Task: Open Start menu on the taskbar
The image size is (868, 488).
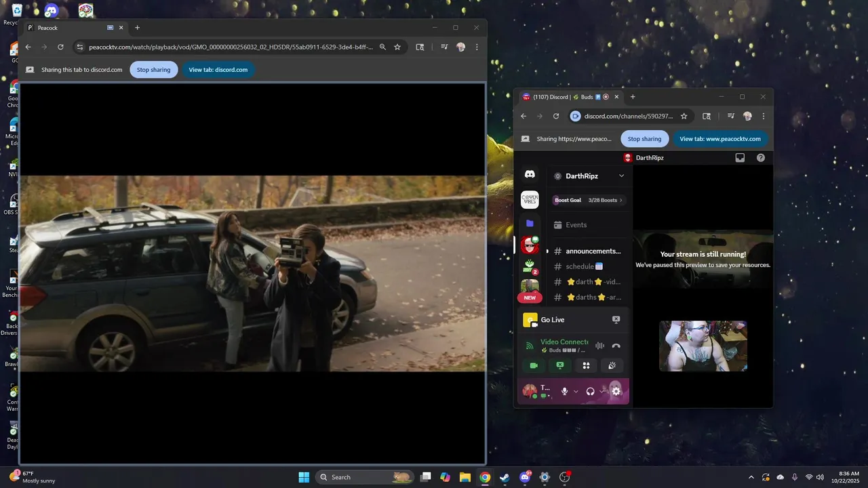Action: coord(304,477)
